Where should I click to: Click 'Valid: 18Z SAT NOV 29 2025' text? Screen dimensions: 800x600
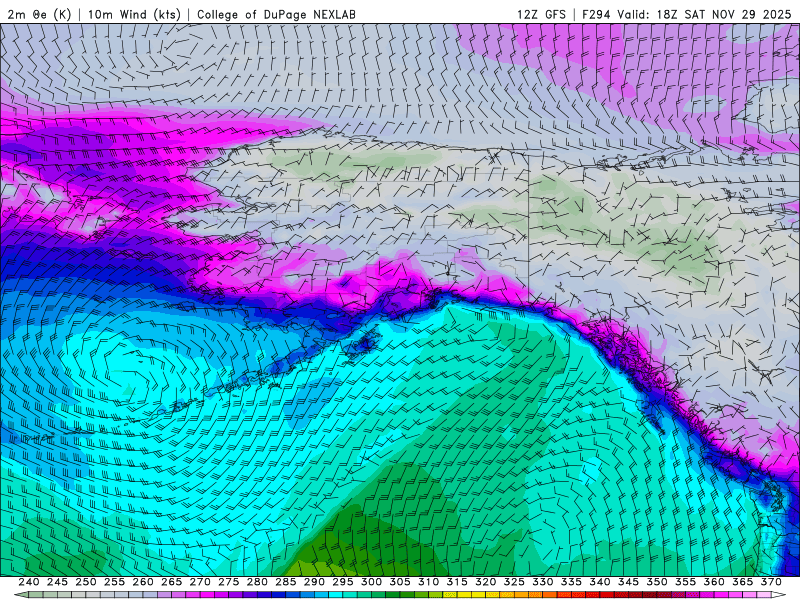pos(704,14)
